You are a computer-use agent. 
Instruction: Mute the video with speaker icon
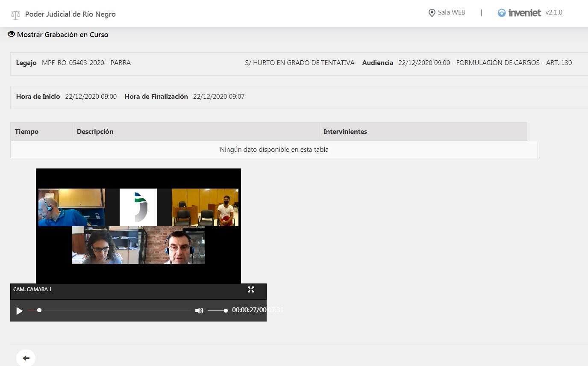[199, 311]
